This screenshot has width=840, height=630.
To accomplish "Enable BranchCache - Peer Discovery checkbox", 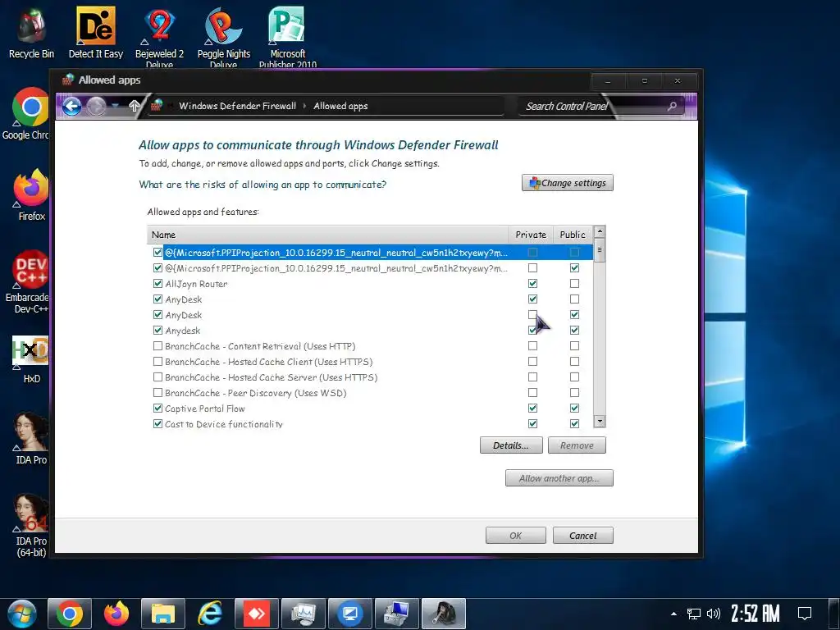I will [157, 393].
